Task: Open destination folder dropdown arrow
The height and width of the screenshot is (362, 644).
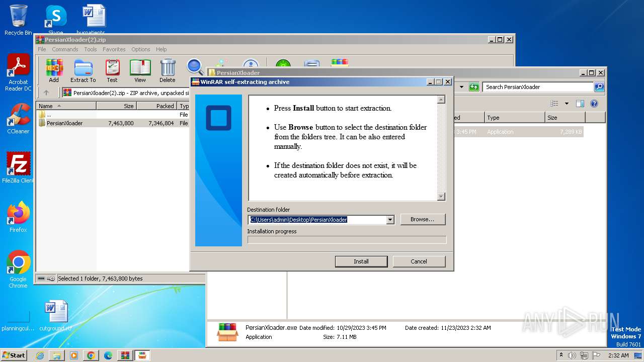Action: click(x=390, y=220)
